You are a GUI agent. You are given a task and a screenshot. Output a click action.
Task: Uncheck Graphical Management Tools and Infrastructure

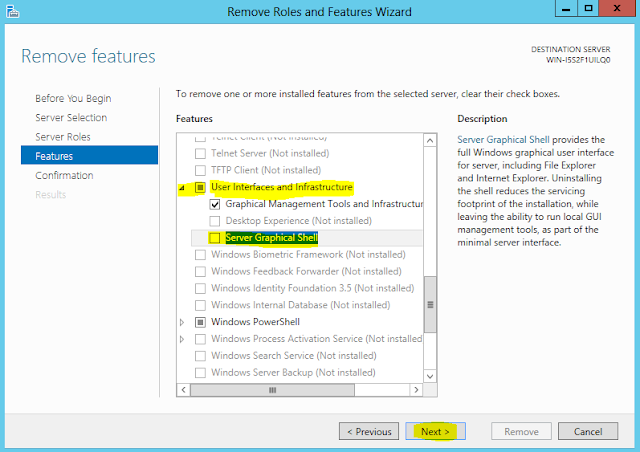point(215,204)
